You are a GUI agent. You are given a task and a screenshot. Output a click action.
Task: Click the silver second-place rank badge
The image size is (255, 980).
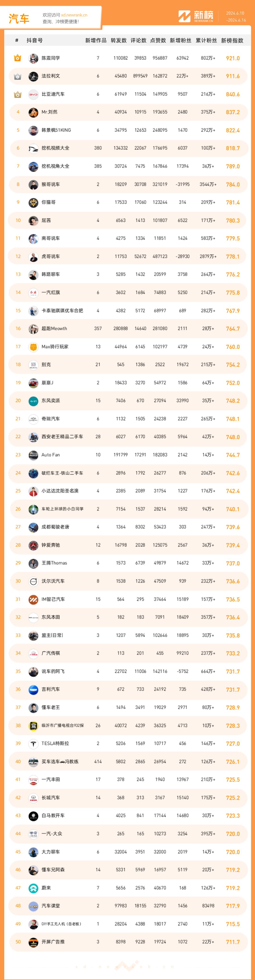[x=17, y=76]
